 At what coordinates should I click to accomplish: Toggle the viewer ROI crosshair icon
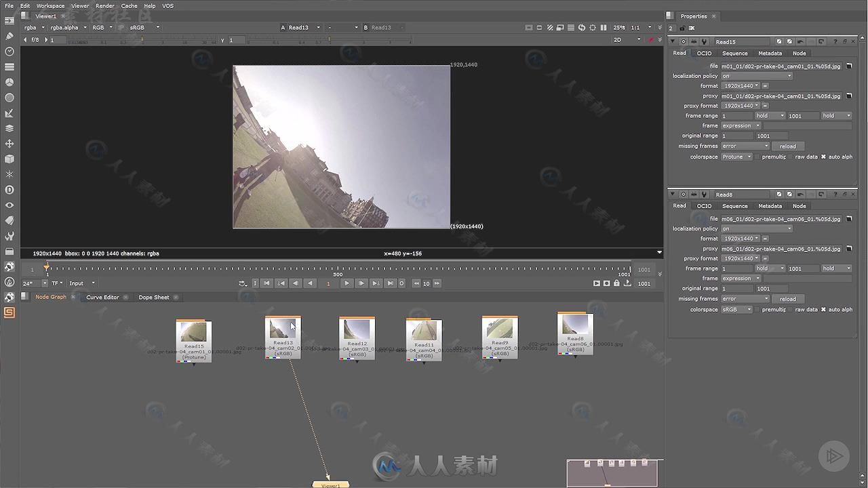click(593, 28)
